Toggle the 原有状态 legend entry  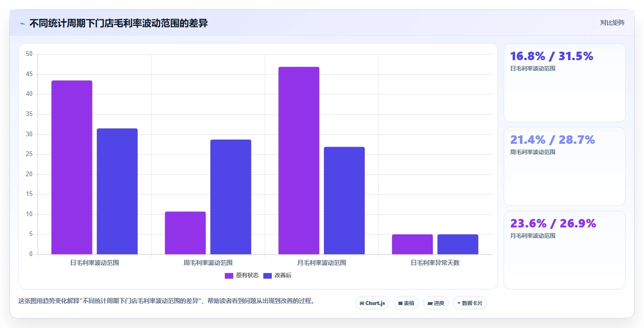pos(242,275)
